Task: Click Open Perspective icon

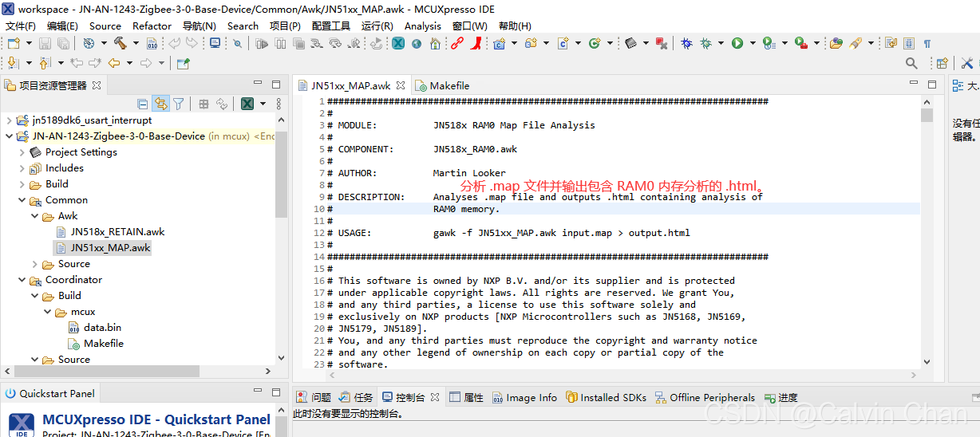Action: 942,63
